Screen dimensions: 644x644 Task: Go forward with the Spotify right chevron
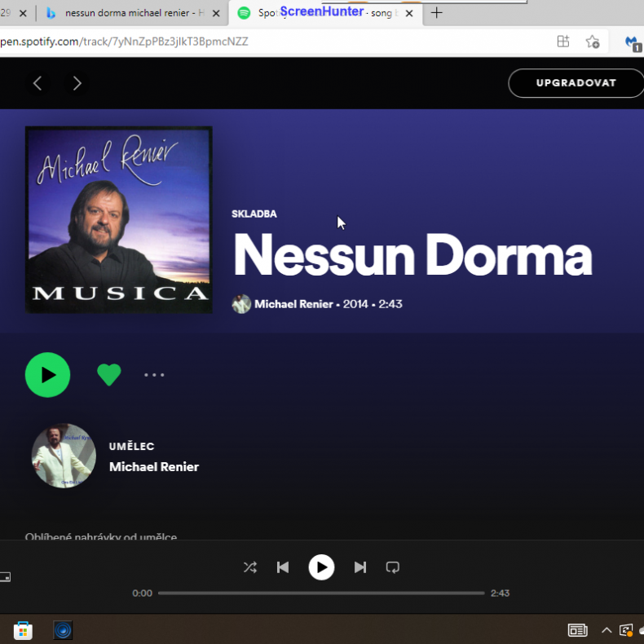coord(77,83)
